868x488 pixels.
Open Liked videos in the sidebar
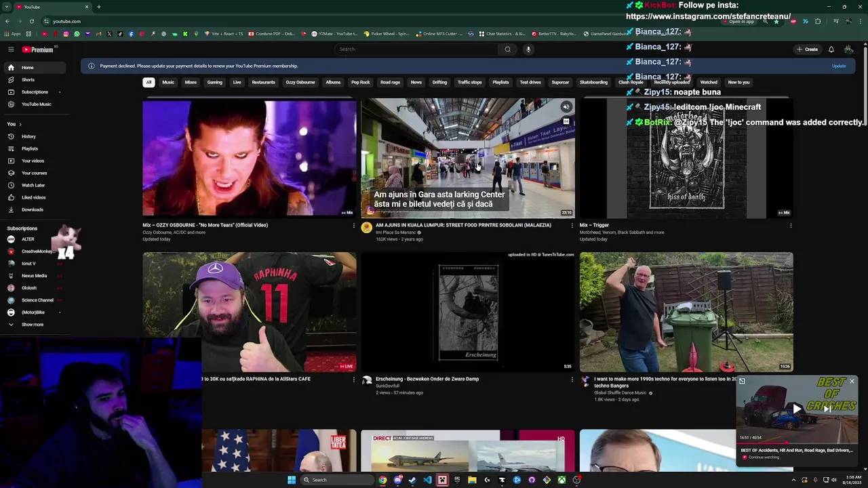click(x=35, y=197)
